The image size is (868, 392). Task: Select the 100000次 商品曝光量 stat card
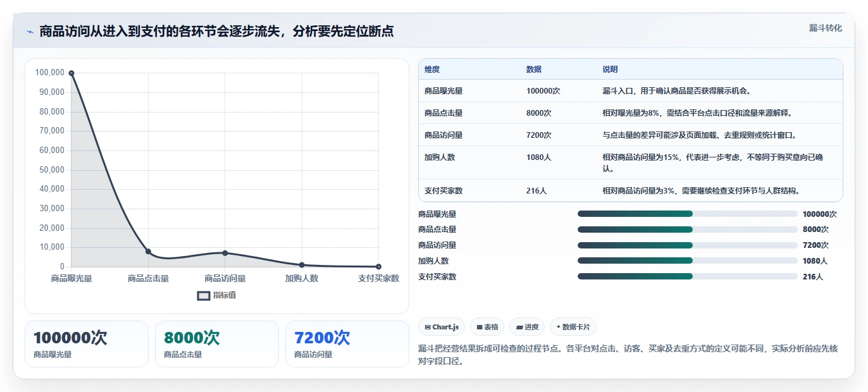pyautogui.click(x=87, y=344)
